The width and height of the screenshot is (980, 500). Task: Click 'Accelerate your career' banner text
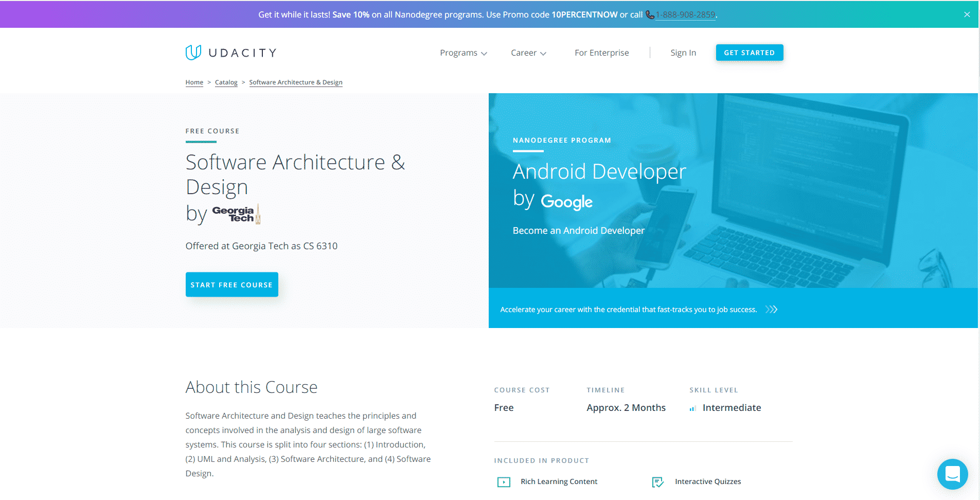[x=628, y=309]
